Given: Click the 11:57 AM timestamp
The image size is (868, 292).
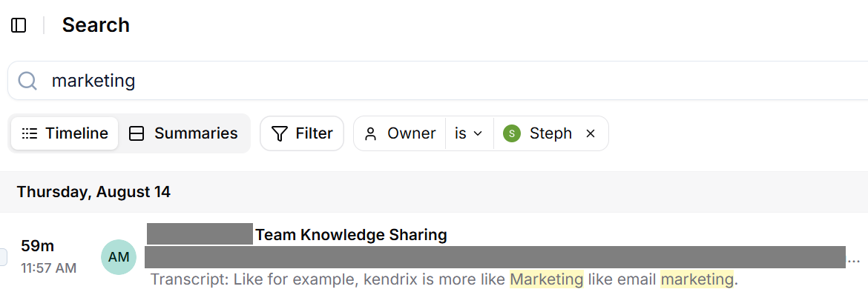Looking at the screenshot, I should pos(49,269).
